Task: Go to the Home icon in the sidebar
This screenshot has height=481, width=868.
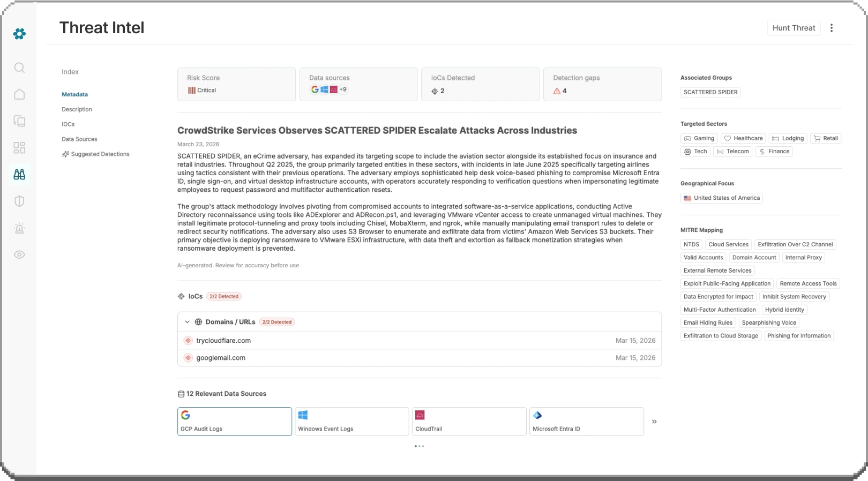Action: click(x=19, y=94)
